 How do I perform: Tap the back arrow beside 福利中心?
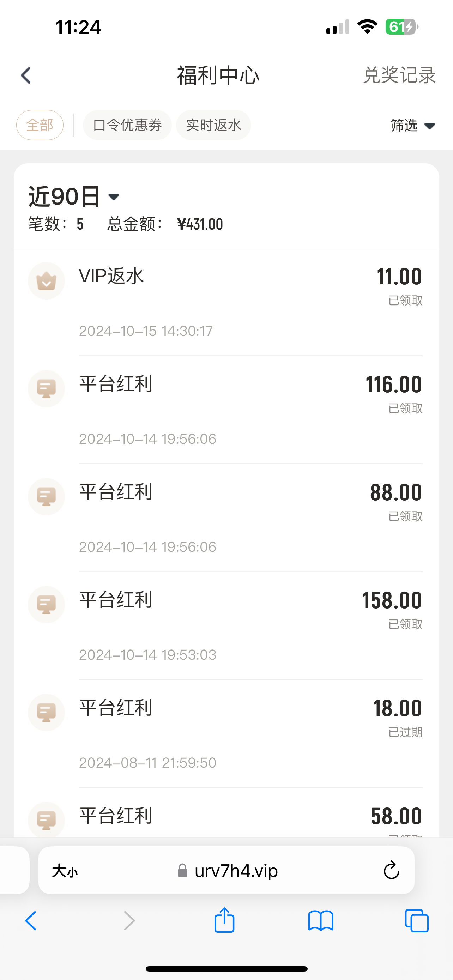tap(26, 75)
